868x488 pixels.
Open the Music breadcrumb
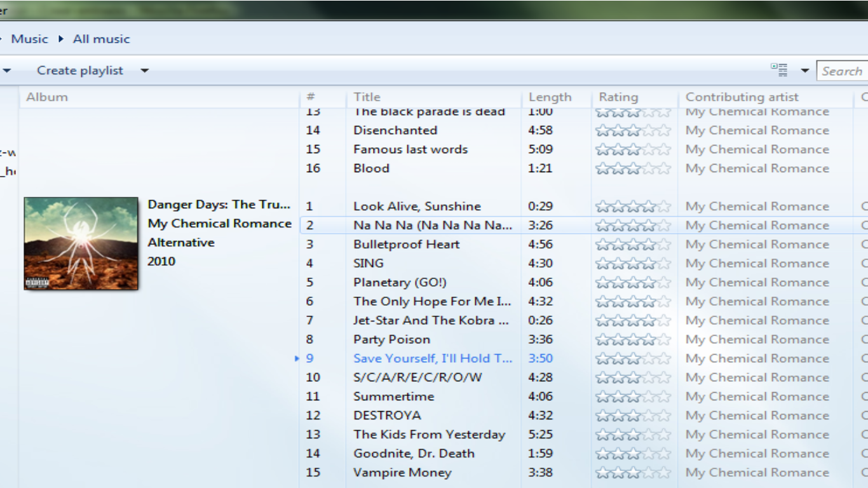(29, 39)
